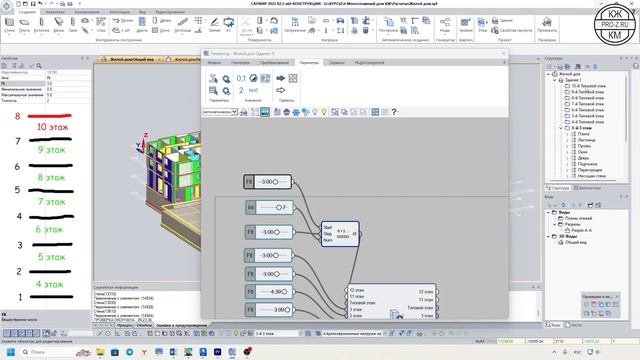640x360 pixels.
Task: Open File Explorer from the taskbar
Action: click(x=100, y=351)
